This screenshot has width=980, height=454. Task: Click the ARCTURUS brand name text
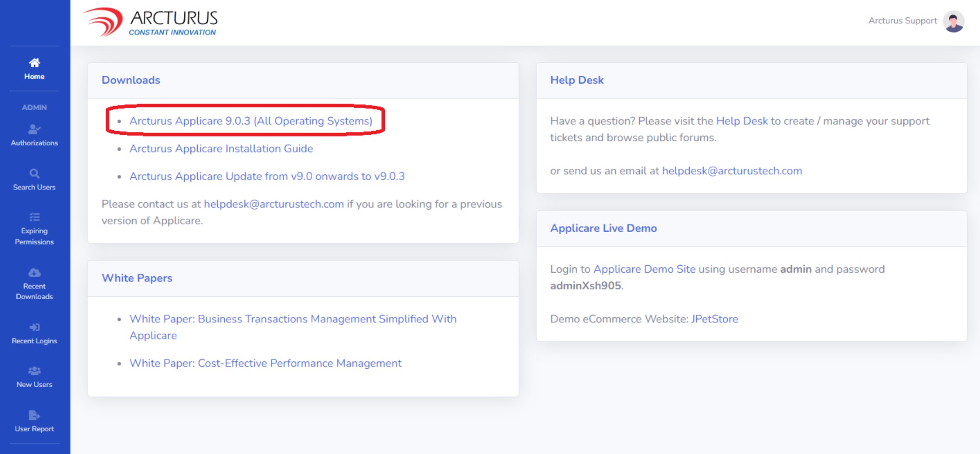(174, 18)
